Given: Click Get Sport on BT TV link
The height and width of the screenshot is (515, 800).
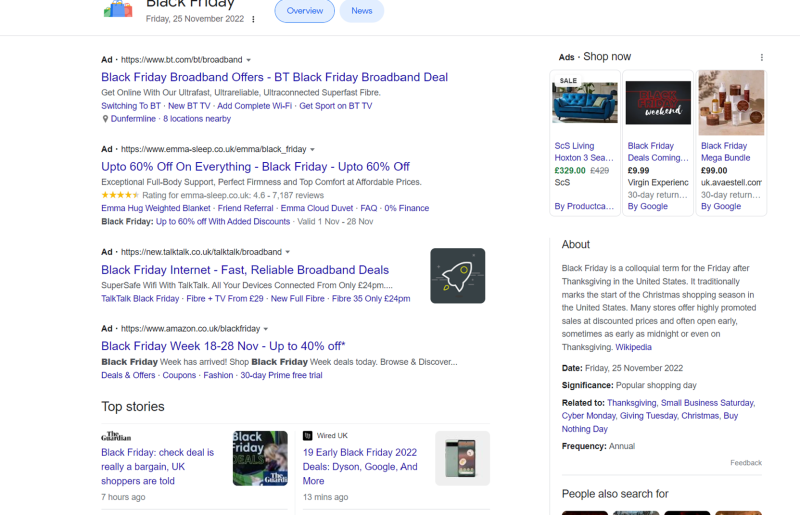Looking at the screenshot, I should tap(336, 106).
